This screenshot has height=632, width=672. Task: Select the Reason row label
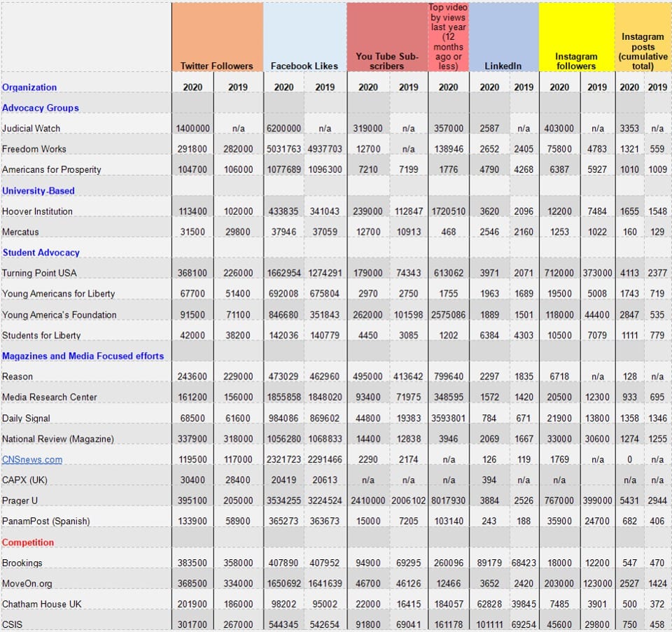17,377
